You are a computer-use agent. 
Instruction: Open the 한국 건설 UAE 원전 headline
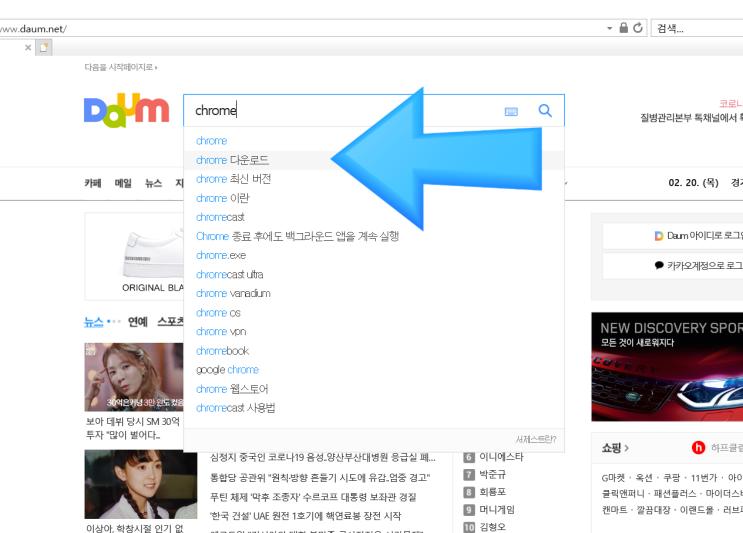306,515
